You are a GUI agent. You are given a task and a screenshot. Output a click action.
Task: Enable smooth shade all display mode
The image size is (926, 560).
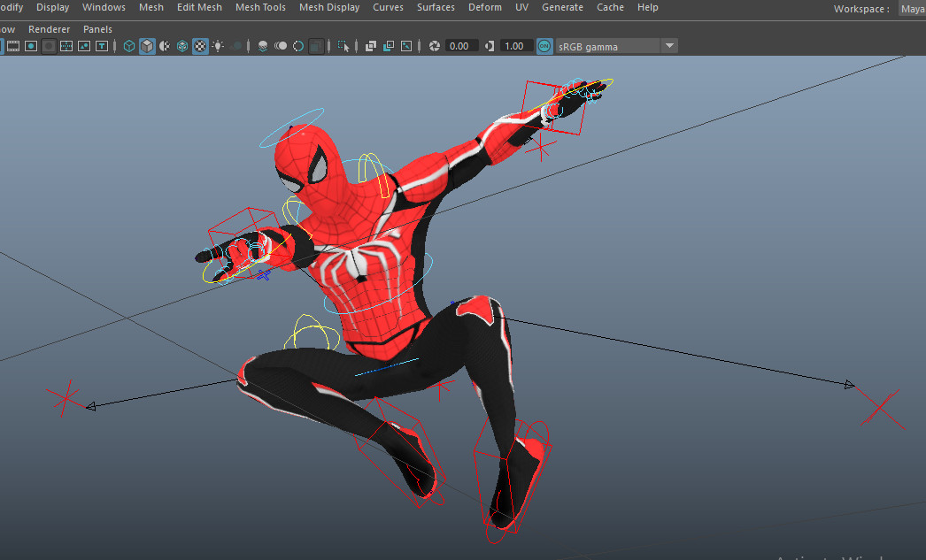pos(147,45)
